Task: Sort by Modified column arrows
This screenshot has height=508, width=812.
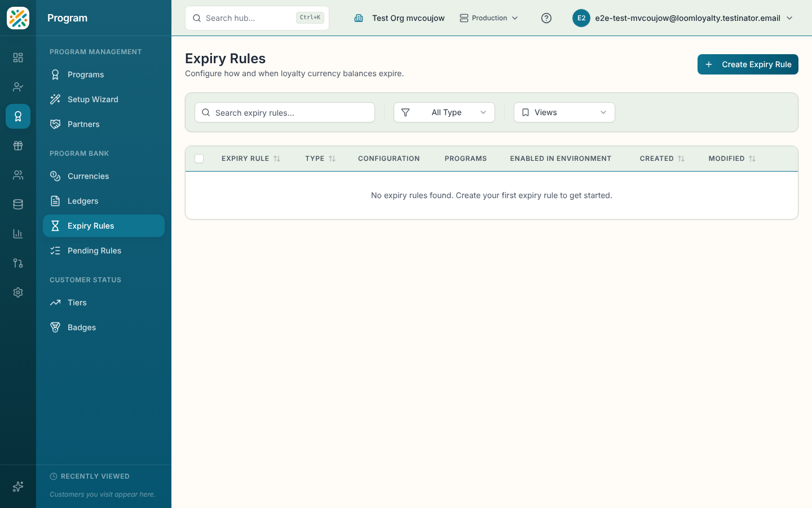Action: [x=752, y=159]
